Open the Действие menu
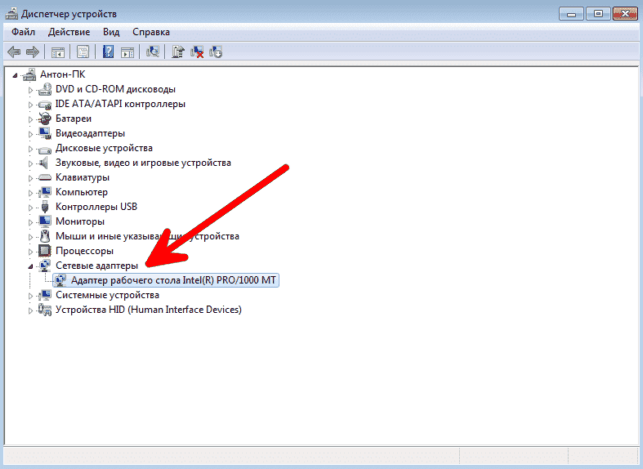Image resolution: width=643 pixels, height=469 pixels. [69, 32]
